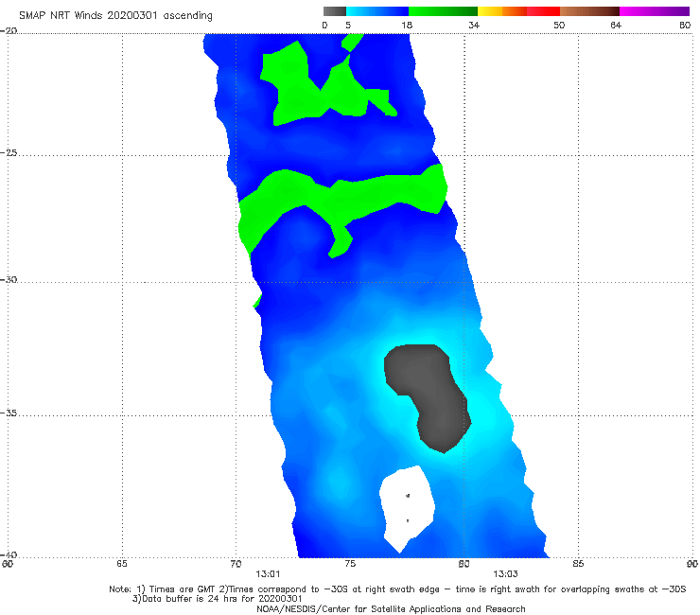Viewport: 700px width, 615px height.
Task: Click the '60' longitude axis label
Action: [x=8, y=564]
